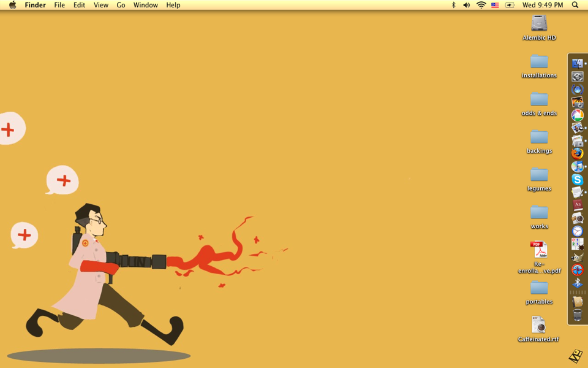Click the Spotlight search magnifier
Viewport: 588px width, 368px height.
point(575,5)
